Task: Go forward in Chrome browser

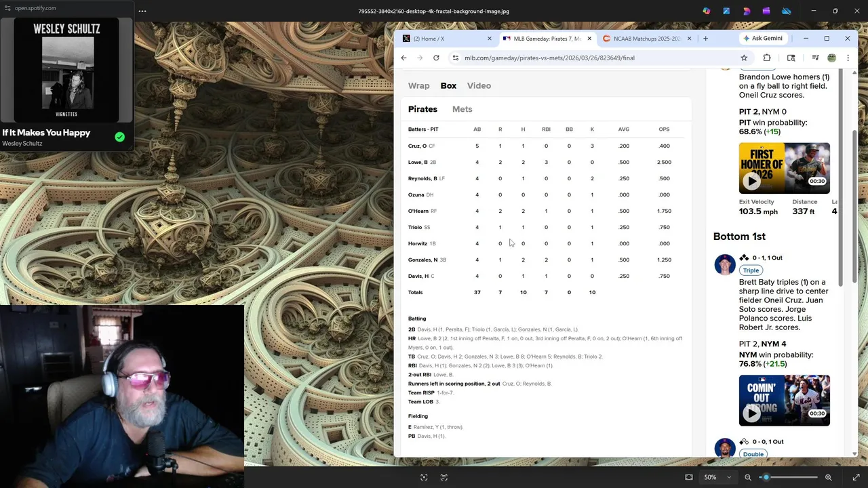Action: pos(420,58)
